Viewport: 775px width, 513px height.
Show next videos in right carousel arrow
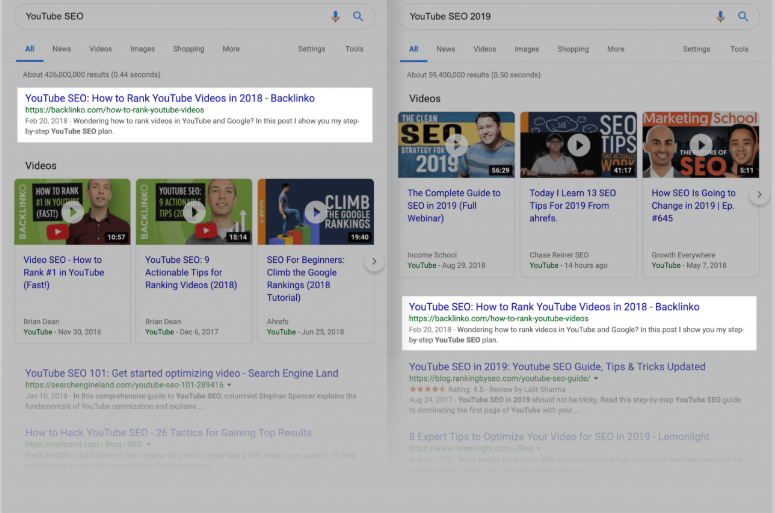click(x=759, y=194)
